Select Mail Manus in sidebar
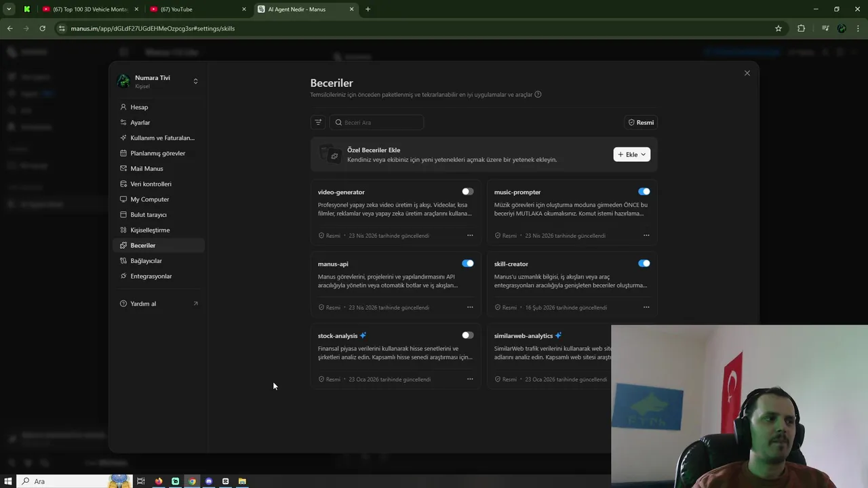This screenshot has height=488, width=868. 159,169
